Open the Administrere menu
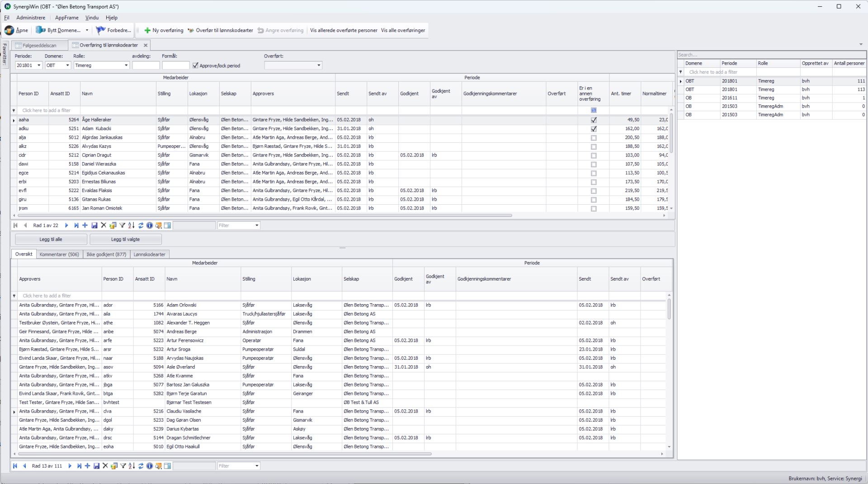 (31, 18)
